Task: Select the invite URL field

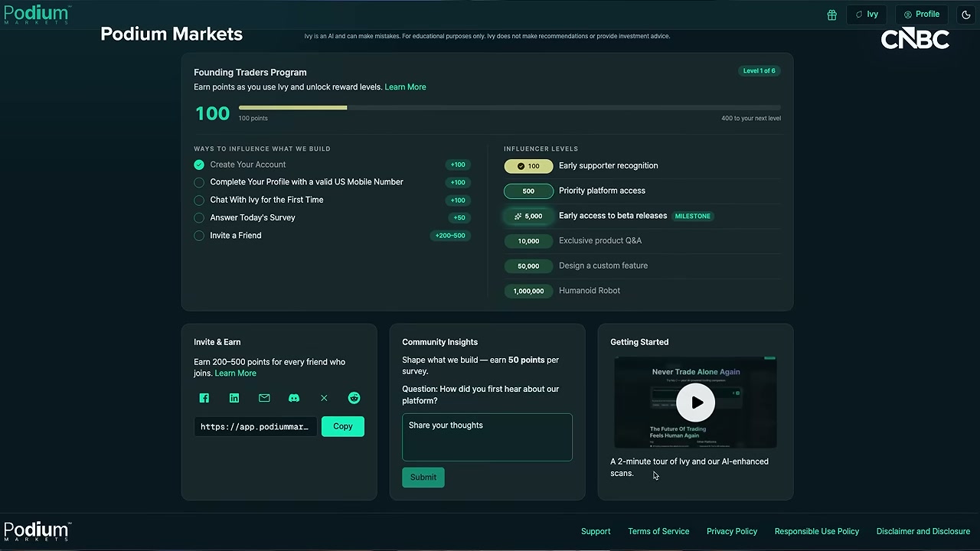Action: pyautogui.click(x=255, y=426)
